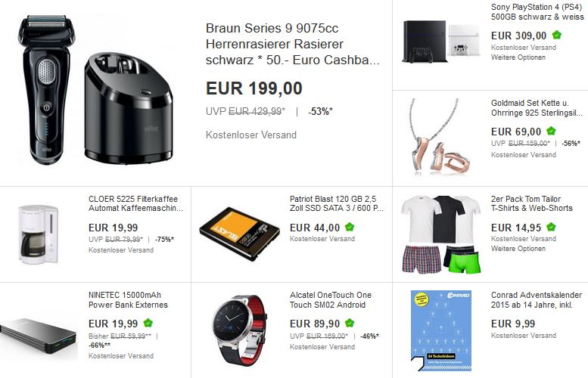The height and width of the screenshot is (378, 588).
Task: Click Weitere Optionen under Tom Tailor T-Shirts
Action: coord(518,249)
